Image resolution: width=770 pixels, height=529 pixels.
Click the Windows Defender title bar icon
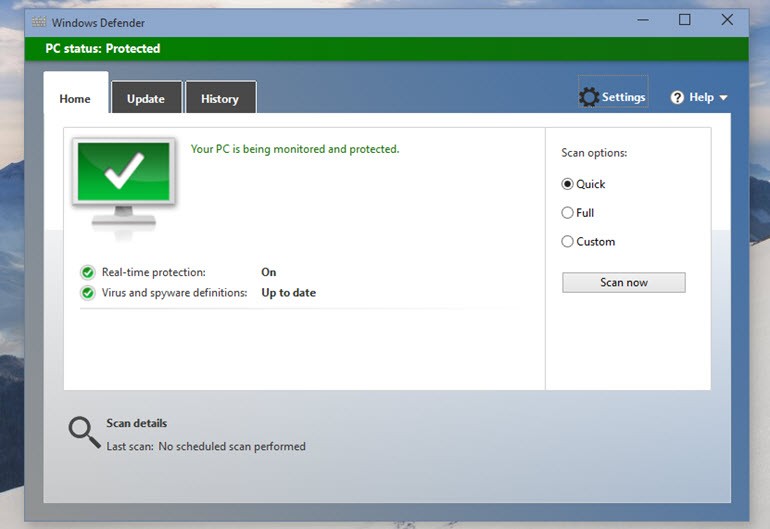pos(39,21)
